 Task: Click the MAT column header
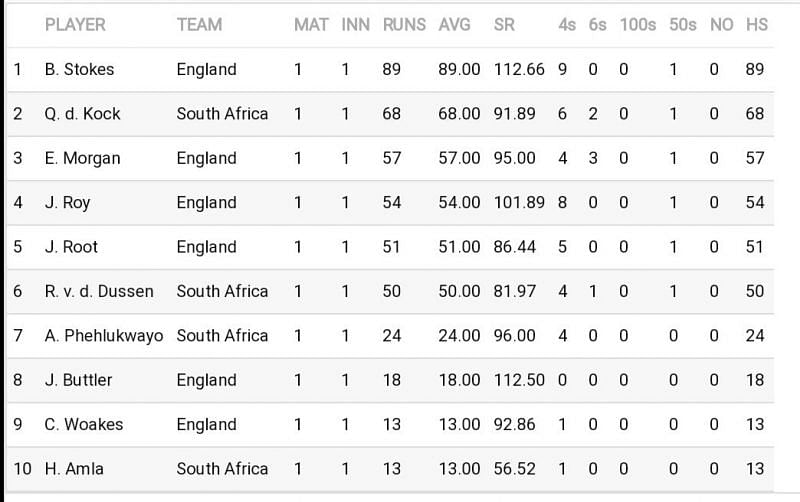tap(311, 24)
